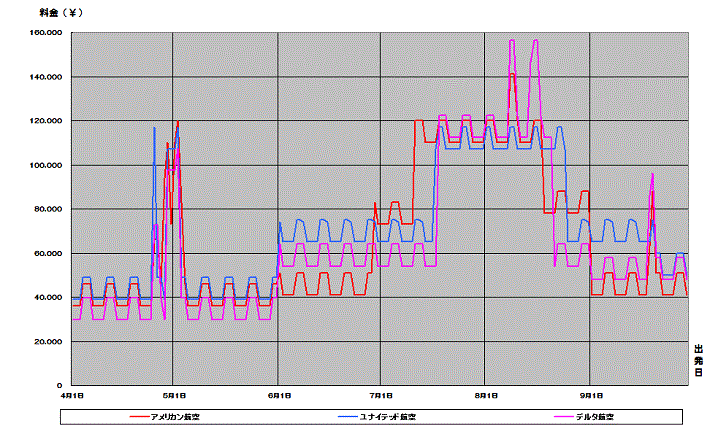Select the 出発日 axis title

[x=699, y=361]
